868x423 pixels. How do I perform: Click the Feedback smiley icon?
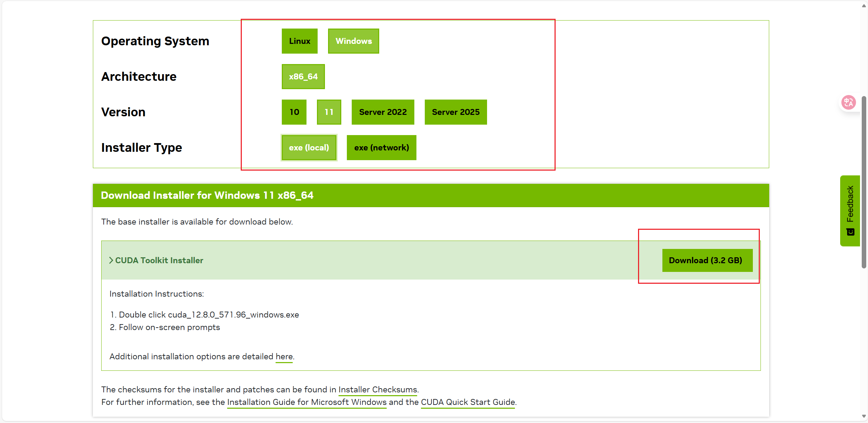click(850, 232)
